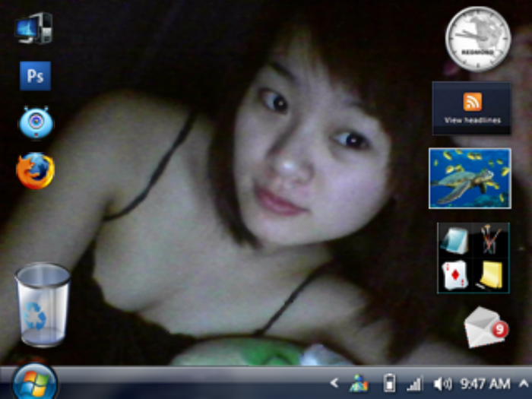
Task: Open Sticky Notes from the launcher gadget
Action: click(491, 275)
